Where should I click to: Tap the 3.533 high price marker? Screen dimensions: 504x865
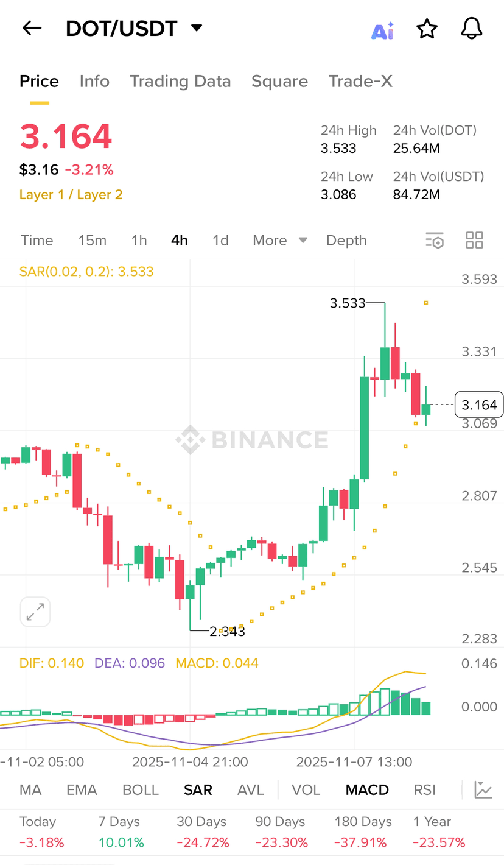[x=348, y=303]
